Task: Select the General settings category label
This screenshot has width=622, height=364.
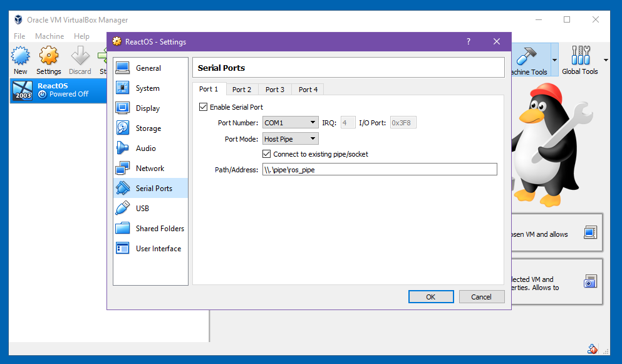Action: (x=148, y=68)
